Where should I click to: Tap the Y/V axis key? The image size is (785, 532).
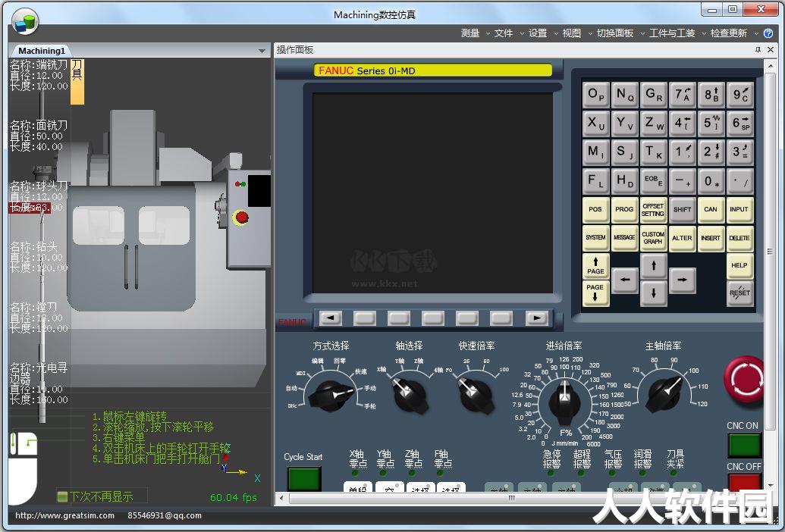point(625,123)
